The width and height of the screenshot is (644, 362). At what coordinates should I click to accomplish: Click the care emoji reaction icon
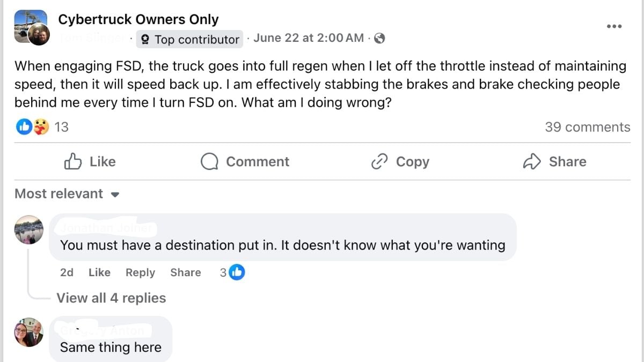point(41,127)
